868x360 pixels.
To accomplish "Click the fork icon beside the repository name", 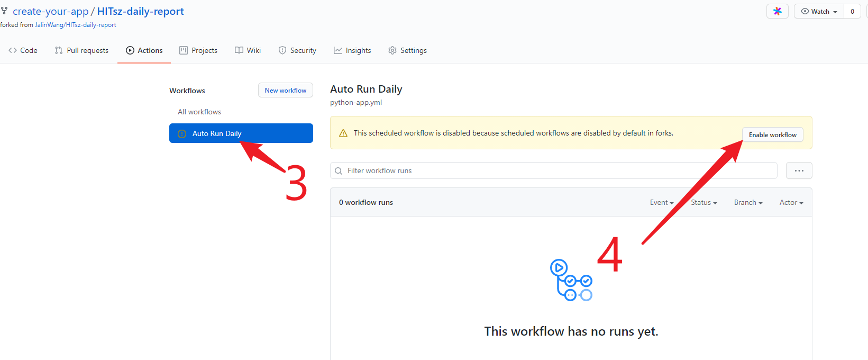I will pos(4,11).
